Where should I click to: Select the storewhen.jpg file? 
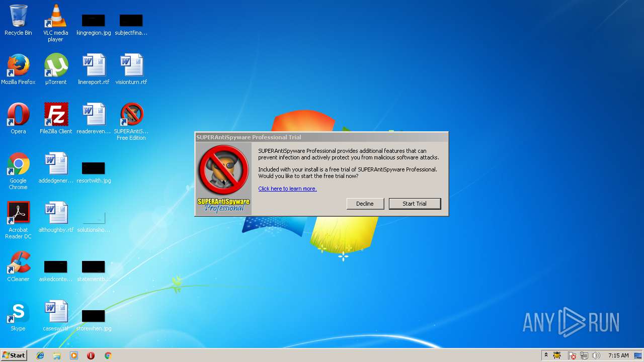(x=94, y=320)
